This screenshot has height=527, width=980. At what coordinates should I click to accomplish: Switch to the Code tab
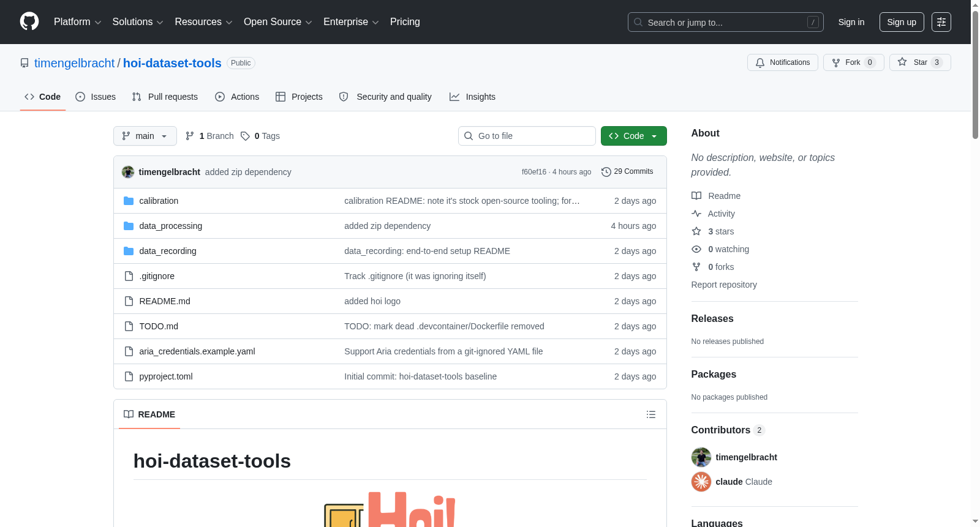[43, 97]
